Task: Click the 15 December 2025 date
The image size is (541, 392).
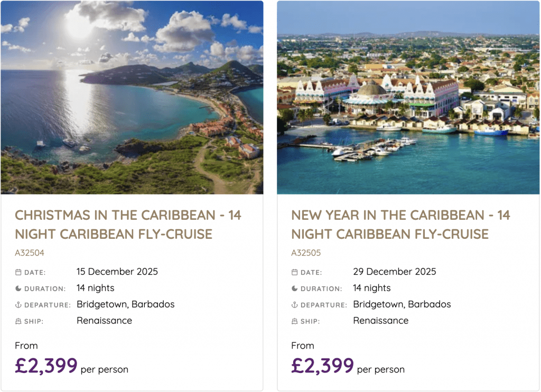Action: (117, 272)
